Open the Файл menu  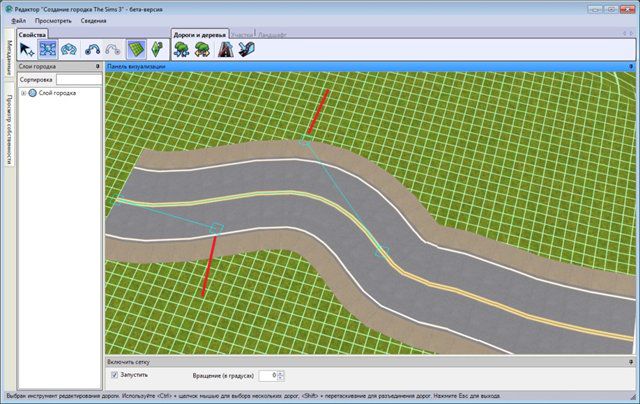click(x=19, y=20)
